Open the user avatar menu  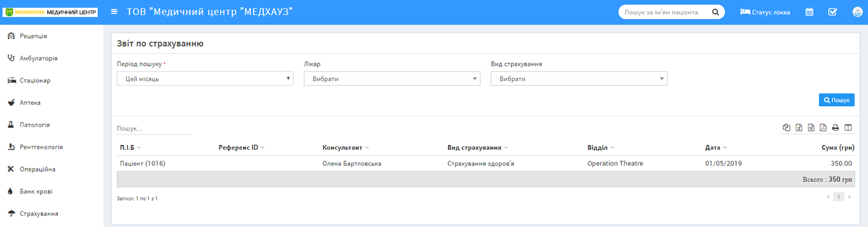pos(857,12)
